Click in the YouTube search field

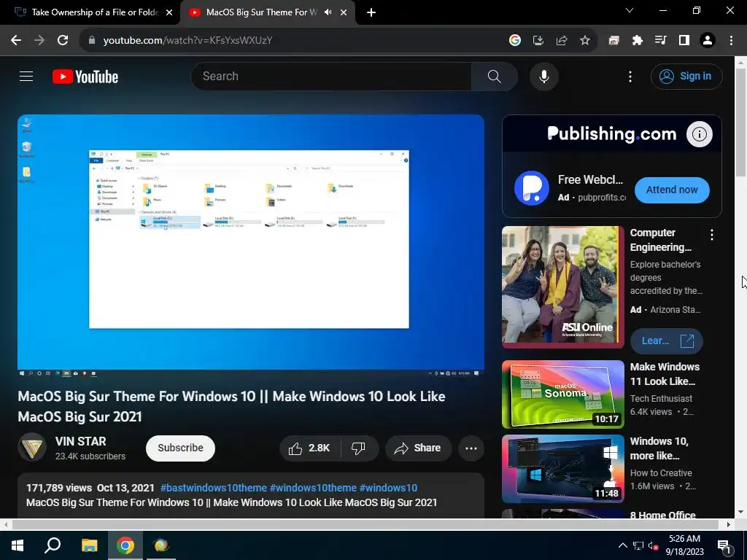[x=331, y=76]
